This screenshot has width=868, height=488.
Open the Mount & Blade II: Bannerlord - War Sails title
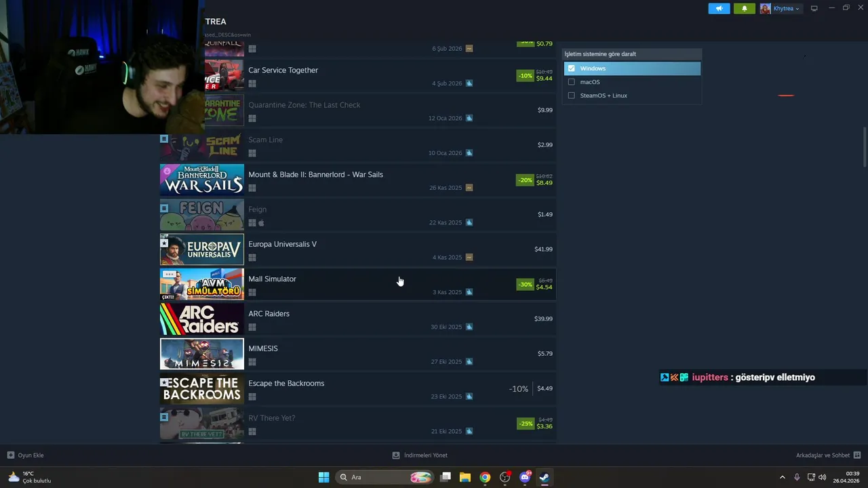315,174
